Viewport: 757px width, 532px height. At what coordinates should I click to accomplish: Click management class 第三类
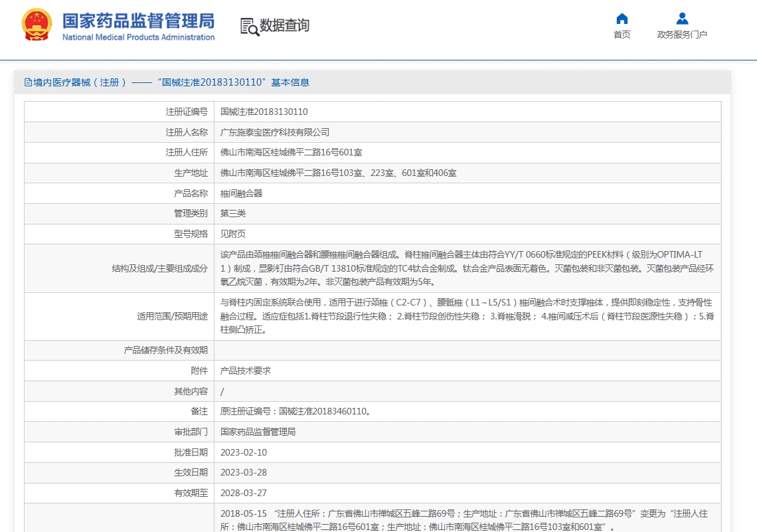pyautogui.click(x=232, y=213)
